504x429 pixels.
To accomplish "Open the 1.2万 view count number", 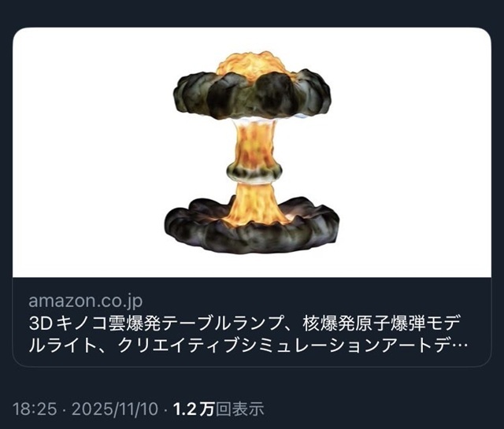I will (x=194, y=409).
